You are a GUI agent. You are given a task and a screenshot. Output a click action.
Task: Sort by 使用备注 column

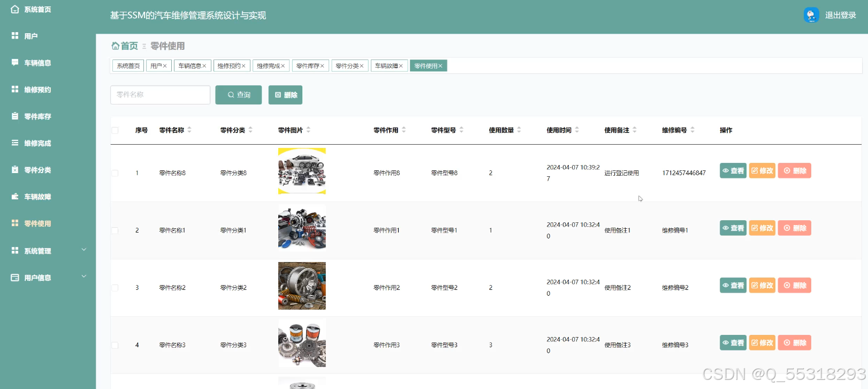(635, 130)
